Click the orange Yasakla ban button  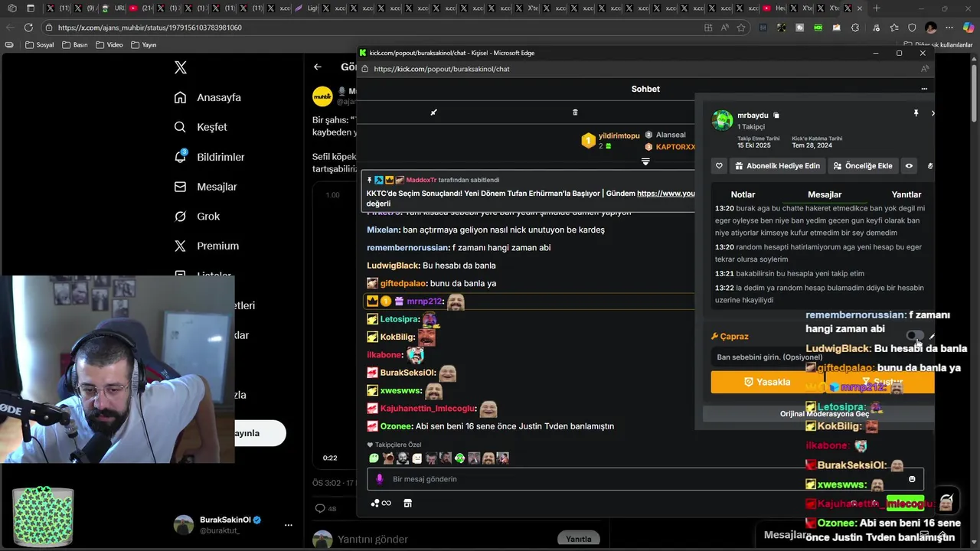coord(767,382)
